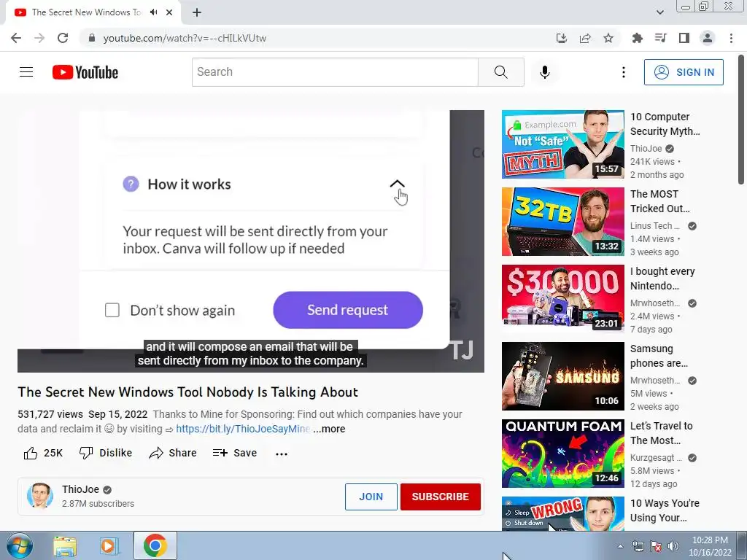Open the Chrome three-dot menu
Image resolution: width=747 pixels, height=560 pixels.
731,38
